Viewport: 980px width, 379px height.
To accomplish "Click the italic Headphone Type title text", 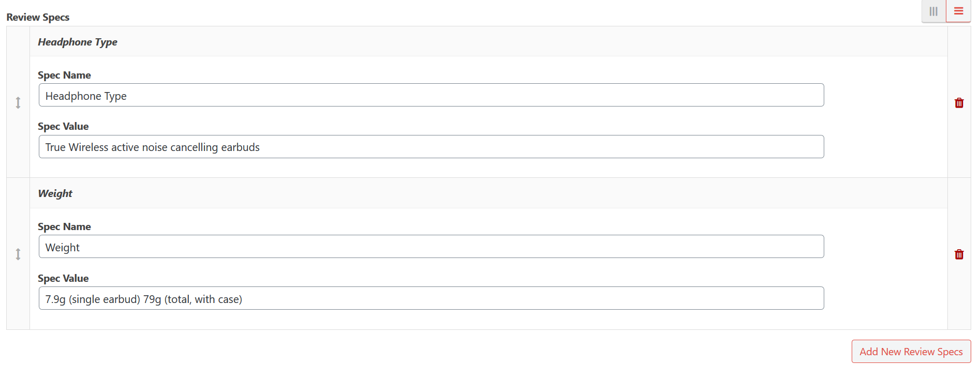I will point(78,42).
